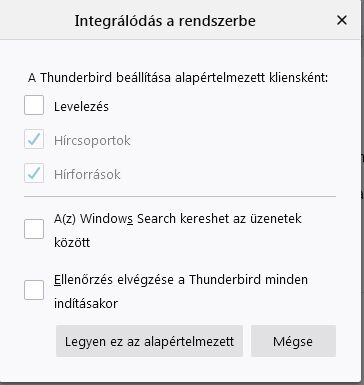Image resolution: width=364 pixels, height=385 pixels.
Task: Click the 'Ellenőrzés elvégzése a Thunderbird minden' label line
Action: coord(181,279)
